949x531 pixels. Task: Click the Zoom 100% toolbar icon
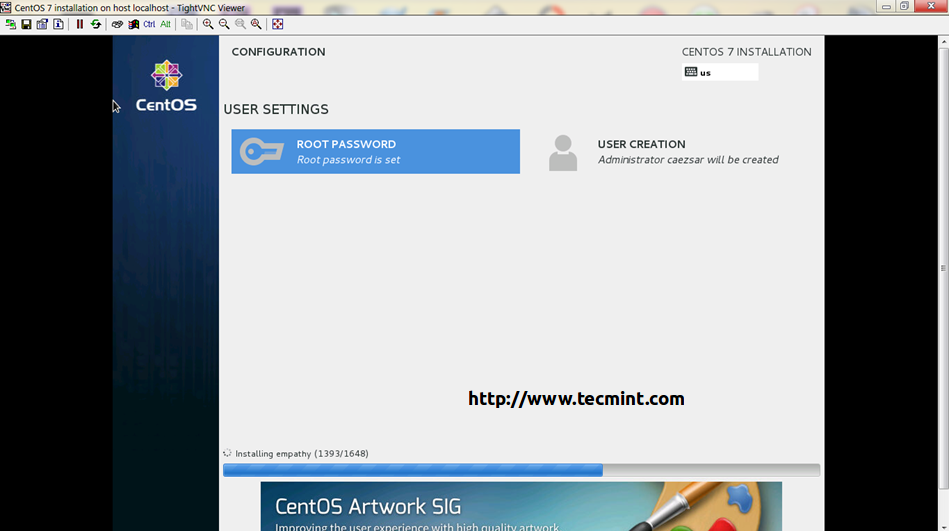click(x=240, y=24)
